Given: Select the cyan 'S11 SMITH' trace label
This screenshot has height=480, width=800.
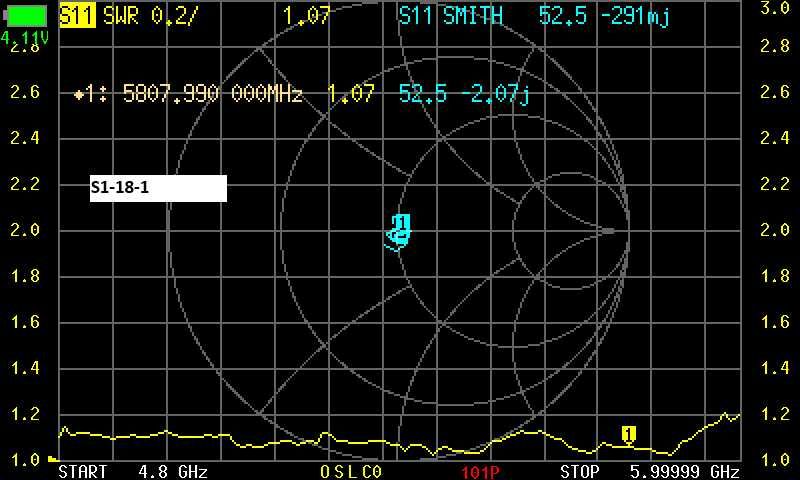Looking at the screenshot, I should point(451,16).
